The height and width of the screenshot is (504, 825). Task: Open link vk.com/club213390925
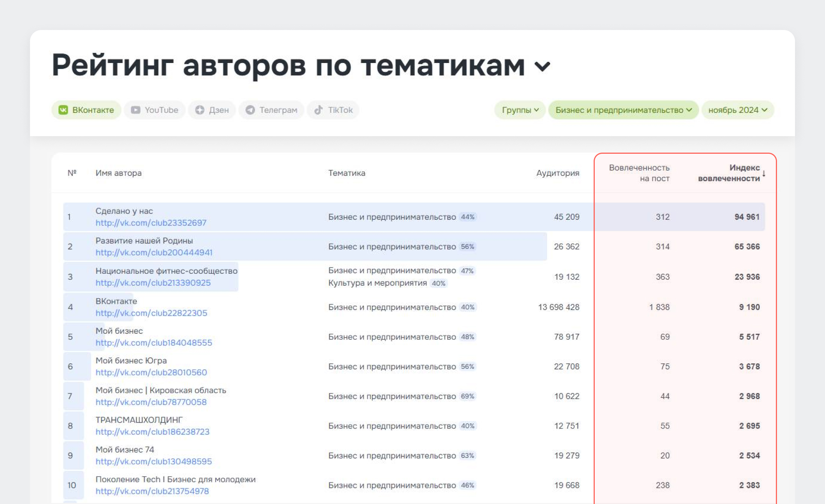(153, 283)
